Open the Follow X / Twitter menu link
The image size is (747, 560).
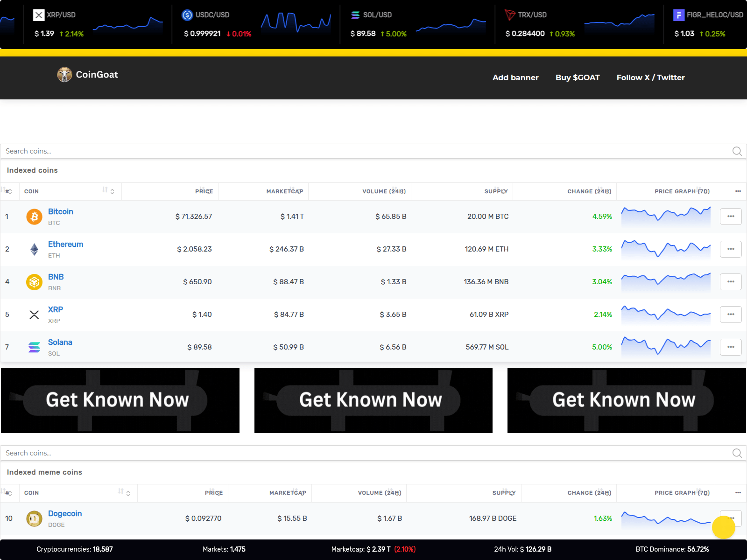(650, 77)
